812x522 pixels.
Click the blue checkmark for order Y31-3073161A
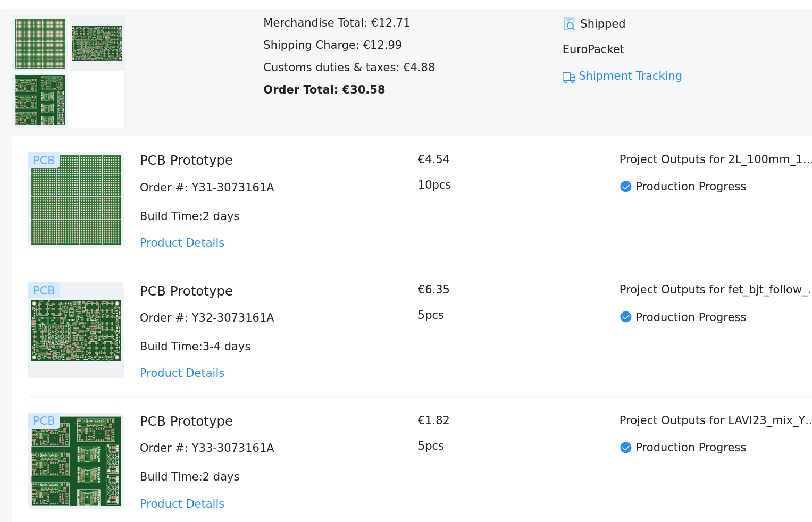pos(625,187)
